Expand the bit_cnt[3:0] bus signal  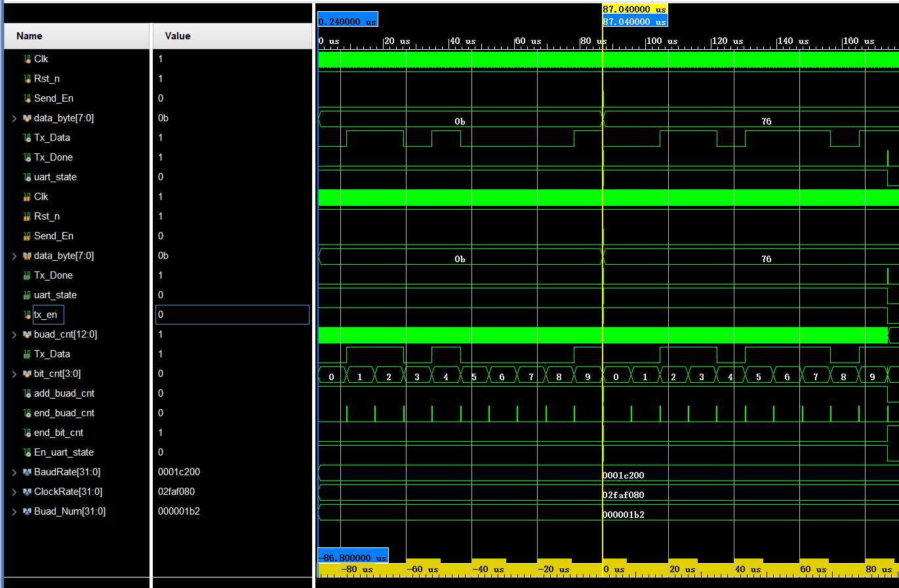point(14,374)
